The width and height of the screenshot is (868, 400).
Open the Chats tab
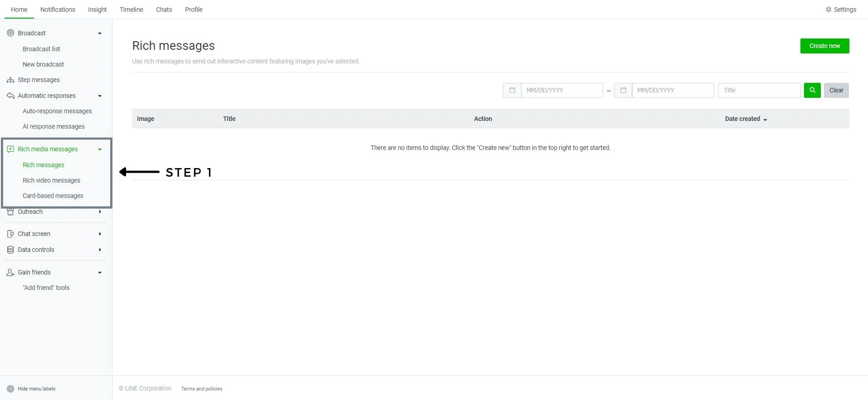click(164, 10)
